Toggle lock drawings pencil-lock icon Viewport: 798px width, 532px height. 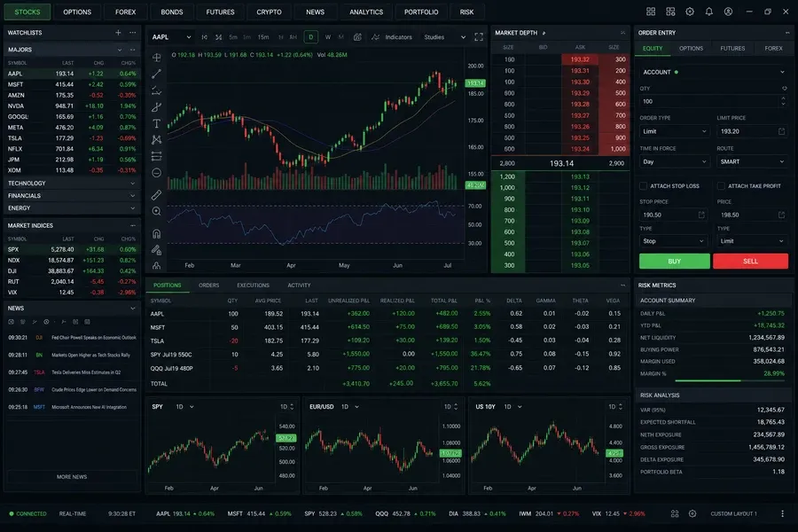[x=156, y=250]
